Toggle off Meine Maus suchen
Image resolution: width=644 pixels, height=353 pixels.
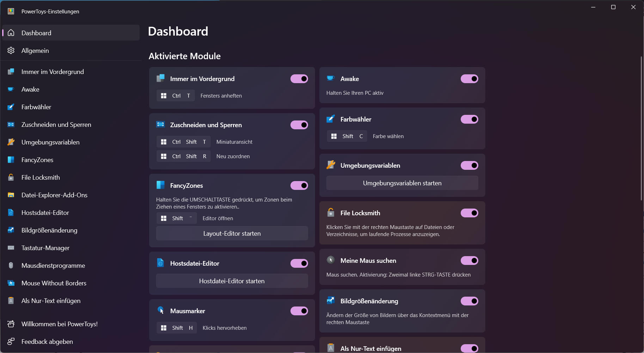point(470,261)
